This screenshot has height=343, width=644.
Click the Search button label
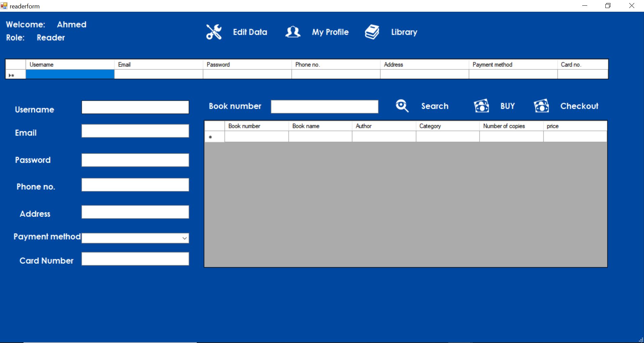coord(435,106)
